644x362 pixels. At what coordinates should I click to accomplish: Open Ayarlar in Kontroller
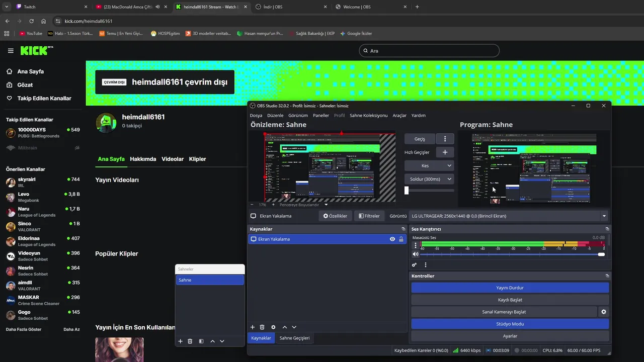coord(510,336)
